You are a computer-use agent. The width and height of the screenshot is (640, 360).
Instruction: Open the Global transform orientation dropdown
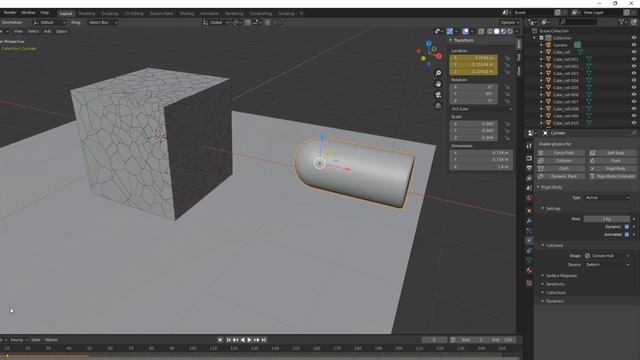coord(216,22)
